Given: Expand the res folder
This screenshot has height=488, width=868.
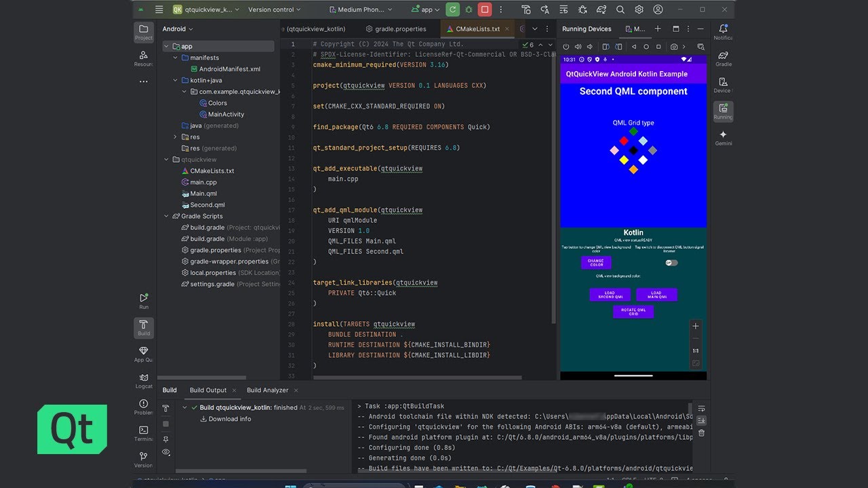Looking at the screenshot, I should coord(175,137).
